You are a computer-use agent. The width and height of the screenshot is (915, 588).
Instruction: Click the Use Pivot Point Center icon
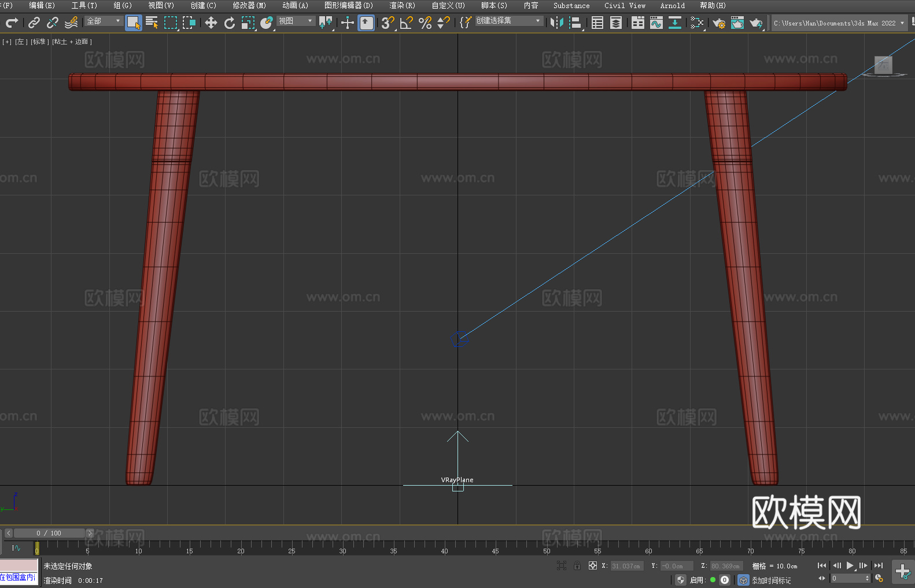[326, 23]
